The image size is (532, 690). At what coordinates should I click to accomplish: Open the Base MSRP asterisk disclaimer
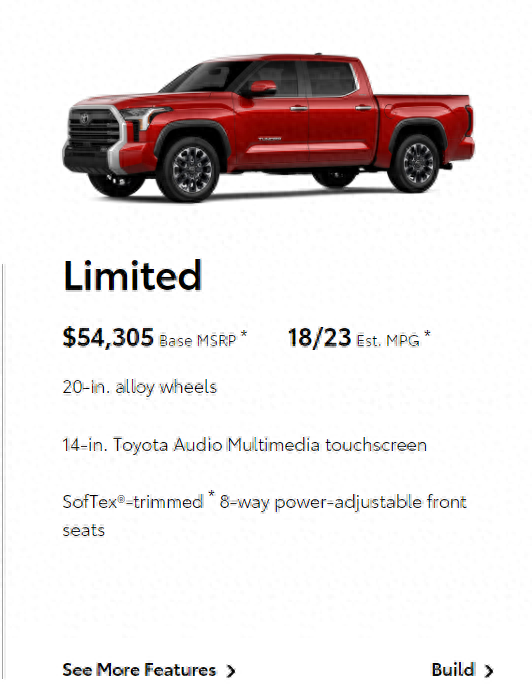tap(244, 334)
